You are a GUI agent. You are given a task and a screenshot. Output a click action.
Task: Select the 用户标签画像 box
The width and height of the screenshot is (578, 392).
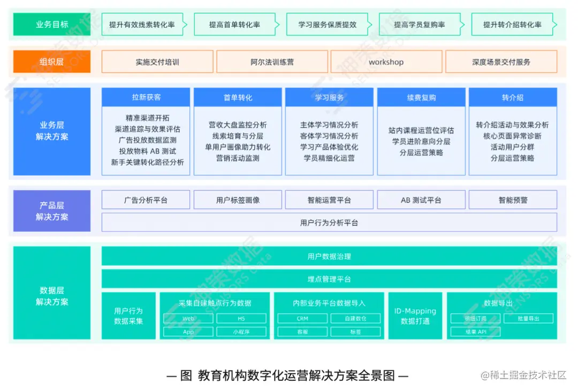[x=238, y=200]
